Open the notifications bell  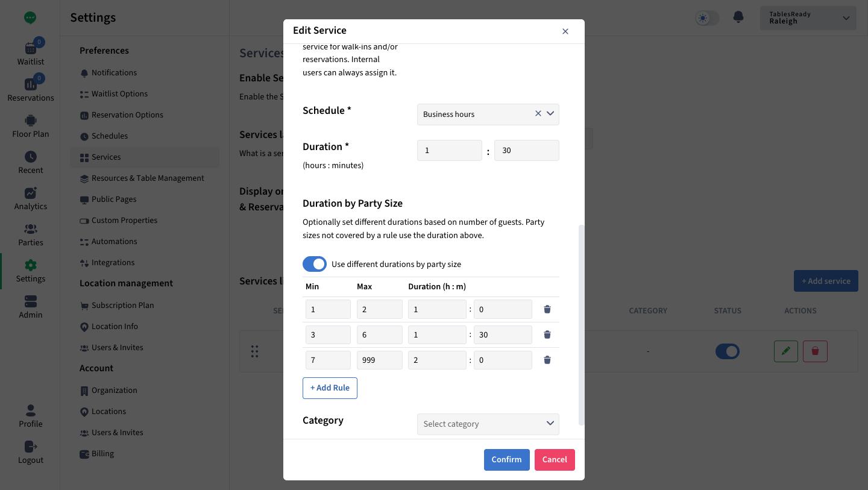(738, 17)
